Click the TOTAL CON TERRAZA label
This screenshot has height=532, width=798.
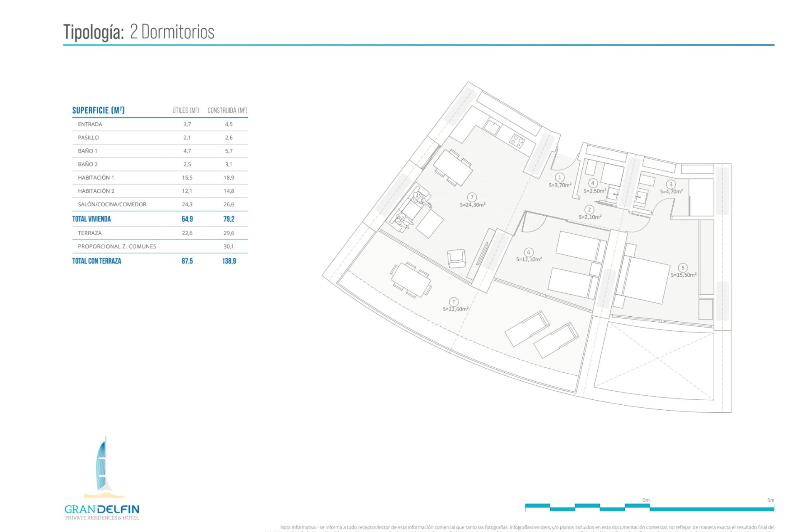[x=96, y=261]
